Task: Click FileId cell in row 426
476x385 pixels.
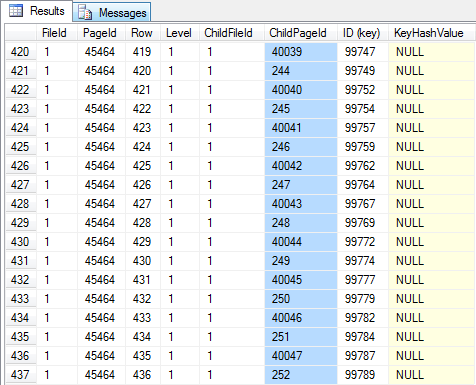Action: 57,166
